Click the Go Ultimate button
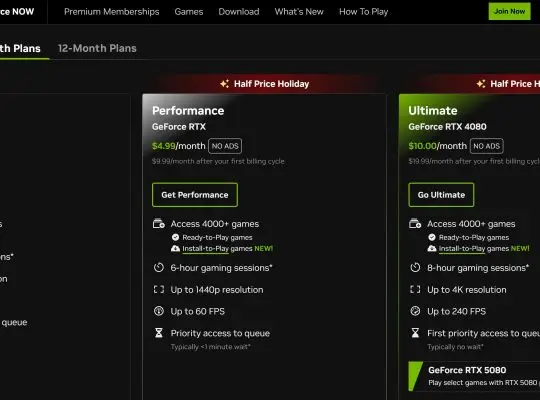The height and width of the screenshot is (400, 540). (x=441, y=195)
